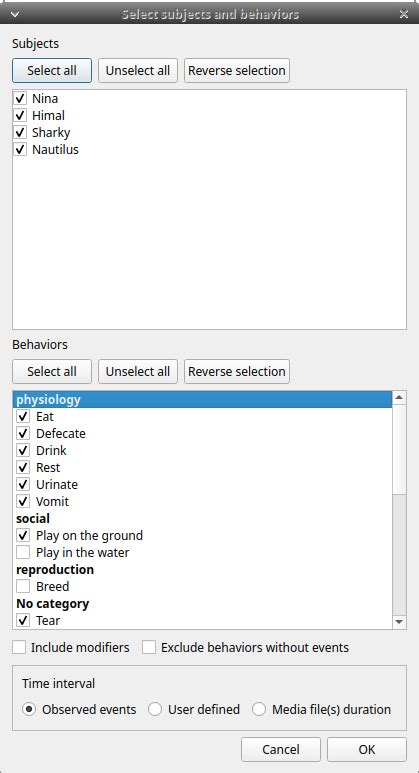Select the social category header
Image resolution: width=419 pixels, height=773 pixels.
tap(202, 519)
